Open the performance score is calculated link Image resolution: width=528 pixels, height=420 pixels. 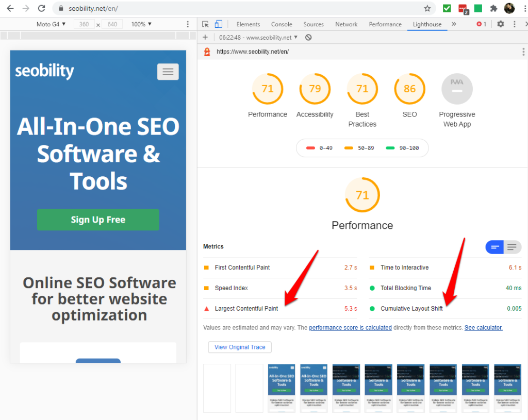coord(350,327)
